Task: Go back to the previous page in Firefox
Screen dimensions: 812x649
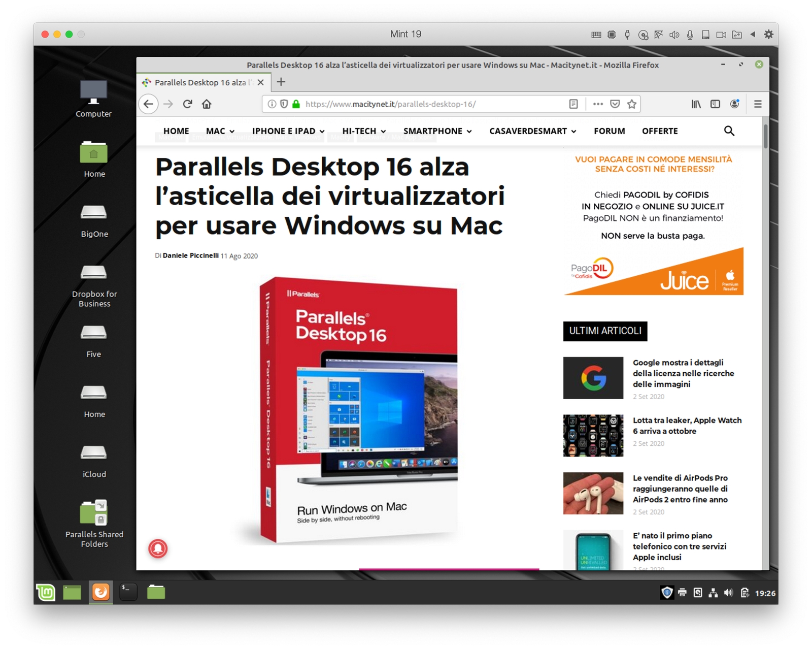Action: (148, 104)
